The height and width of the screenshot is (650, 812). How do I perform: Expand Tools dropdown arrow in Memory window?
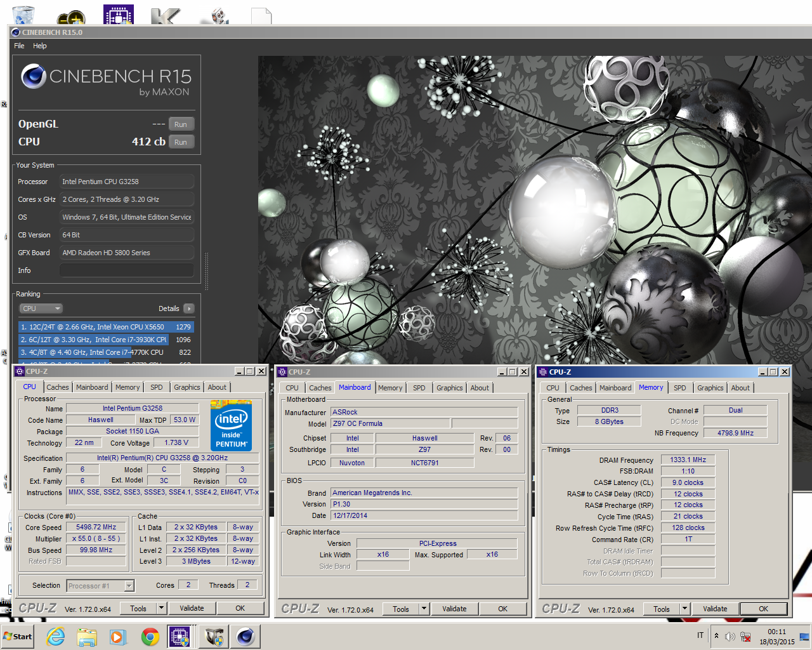point(684,609)
